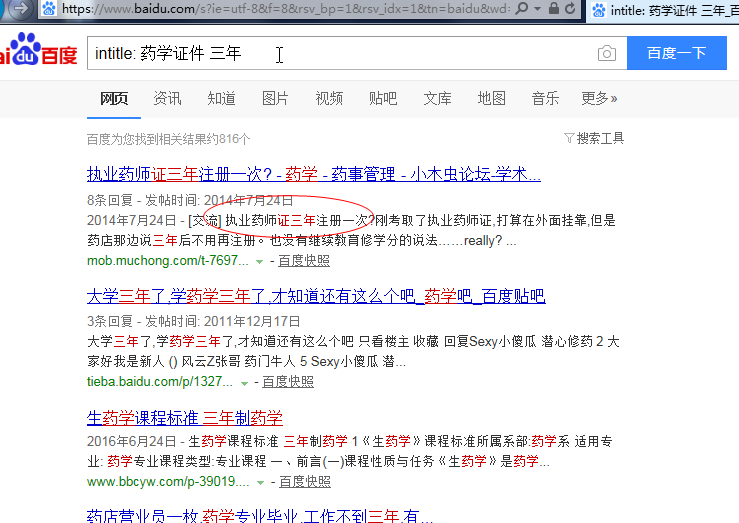Click mob.muchong.com result URL
The image size is (739, 523).
(x=168, y=261)
